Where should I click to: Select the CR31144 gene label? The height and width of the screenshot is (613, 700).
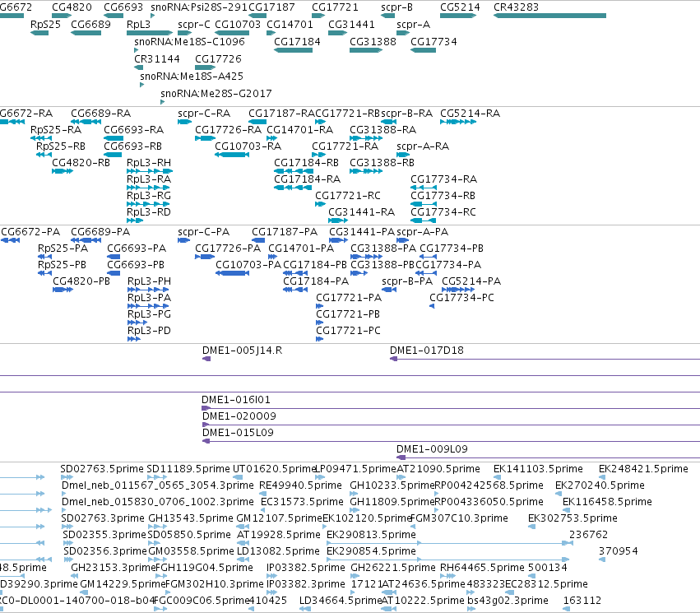click(157, 59)
